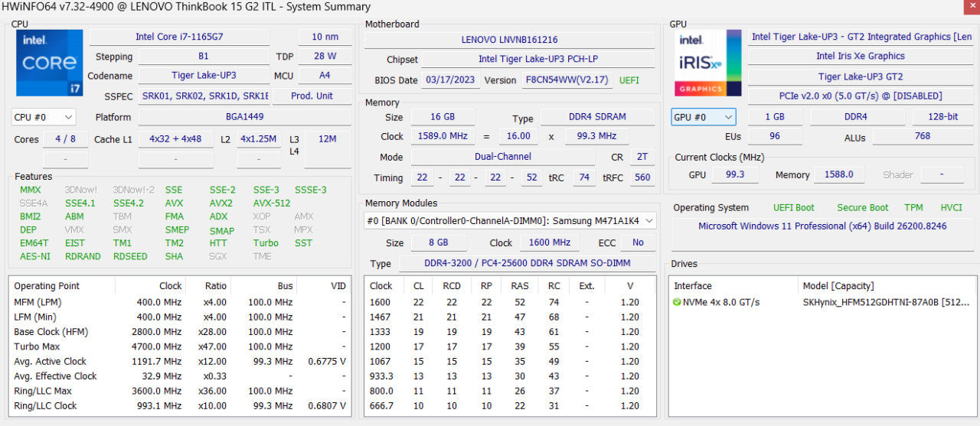Select the 1467 clock memory timing row
Viewport: 980px width, 426px height.
click(510, 317)
